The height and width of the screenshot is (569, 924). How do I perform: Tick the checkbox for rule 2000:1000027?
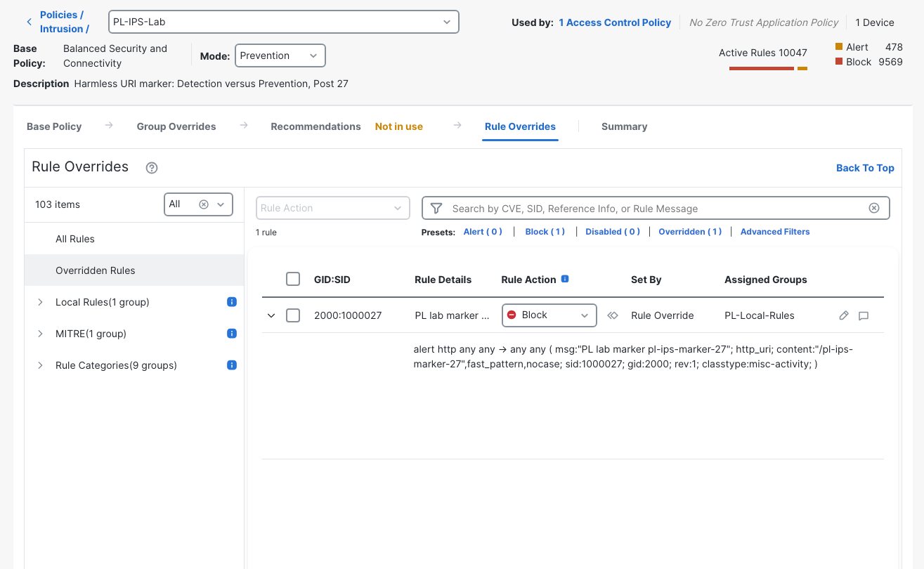point(293,315)
